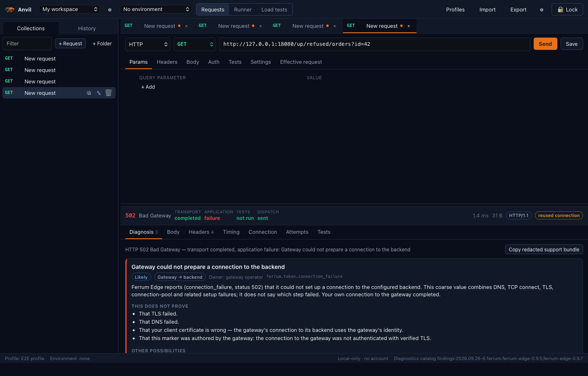
Task: Open the request Tests tab
Action: point(235,62)
